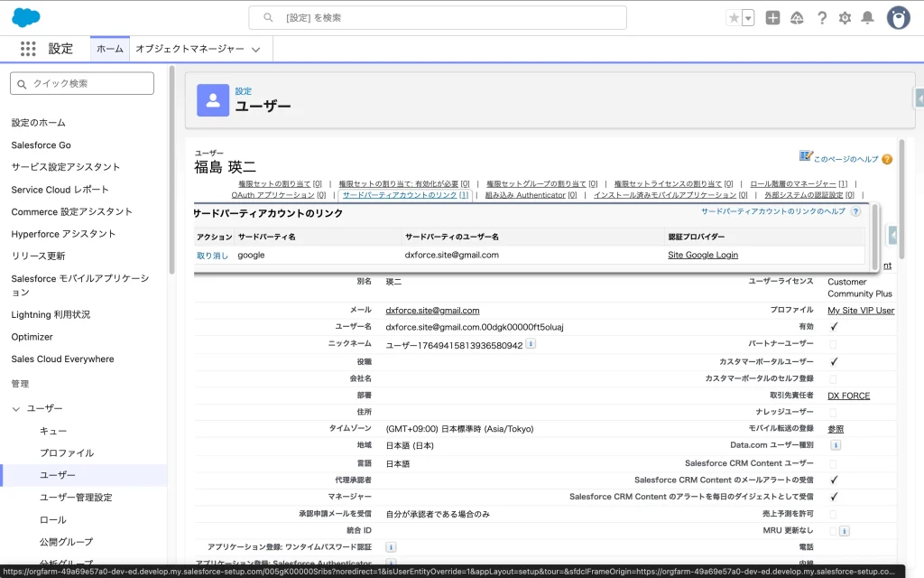
Task: Open the Trailhead guidance icon
Action: pos(797,18)
